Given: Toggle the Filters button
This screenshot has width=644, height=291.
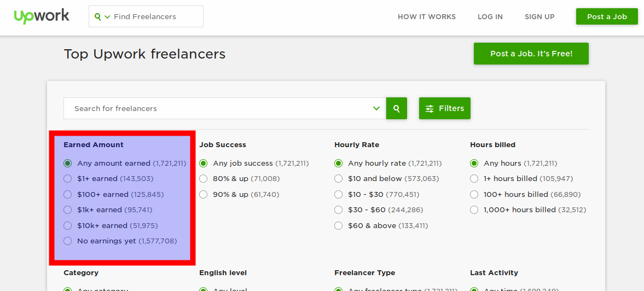Looking at the screenshot, I should click(x=445, y=108).
